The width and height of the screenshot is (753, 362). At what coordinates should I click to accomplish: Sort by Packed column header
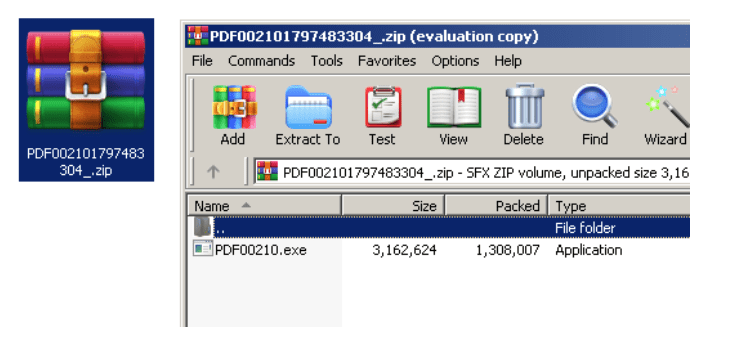click(496, 206)
